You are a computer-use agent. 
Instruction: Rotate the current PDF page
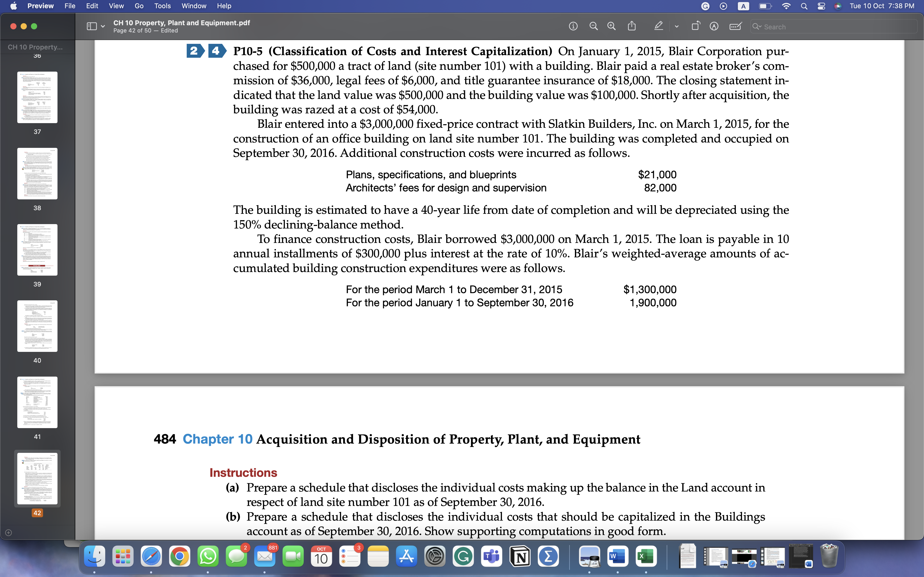tap(696, 26)
